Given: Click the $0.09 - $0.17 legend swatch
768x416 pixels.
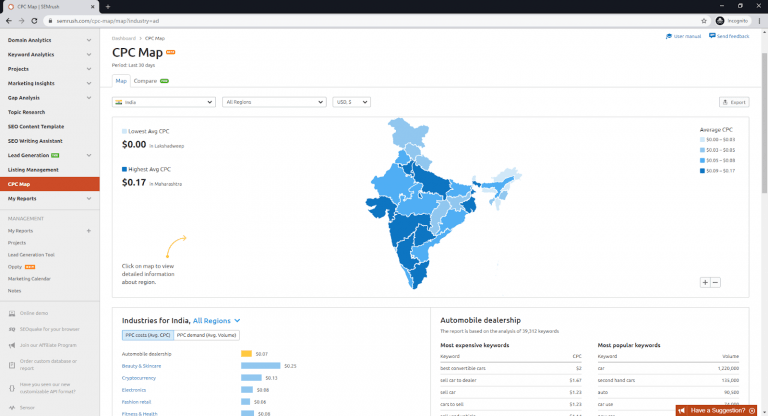Looking at the screenshot, I should (702, 171).
